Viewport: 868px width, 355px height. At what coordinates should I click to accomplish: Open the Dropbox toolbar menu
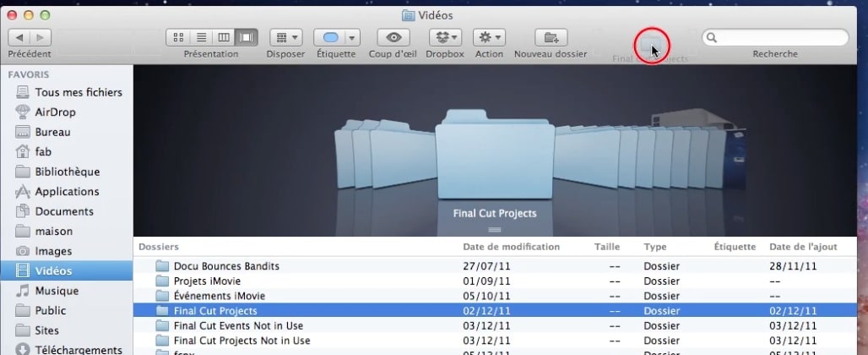point(446,38)
